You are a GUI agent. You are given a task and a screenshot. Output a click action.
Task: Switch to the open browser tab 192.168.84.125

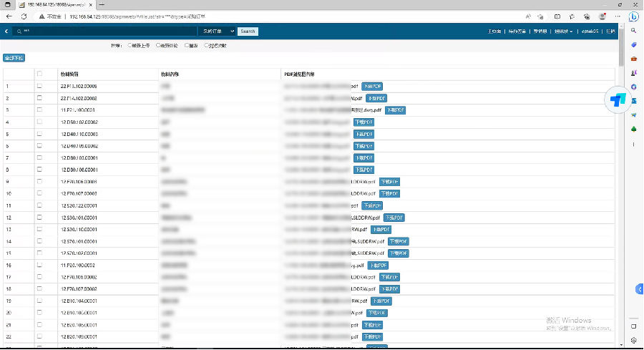[x=54, y=5]
